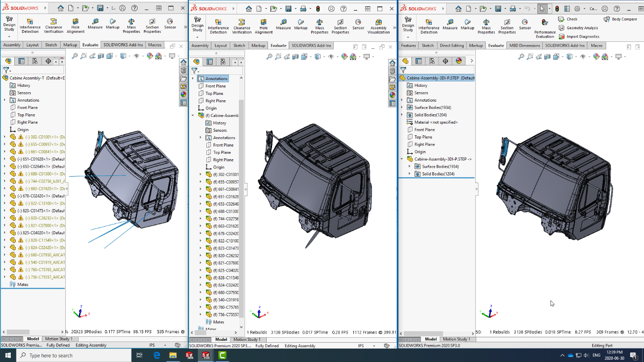Launch Clearance Verification in the left window
Screen dimensions: 644x362
click(54, 26)
